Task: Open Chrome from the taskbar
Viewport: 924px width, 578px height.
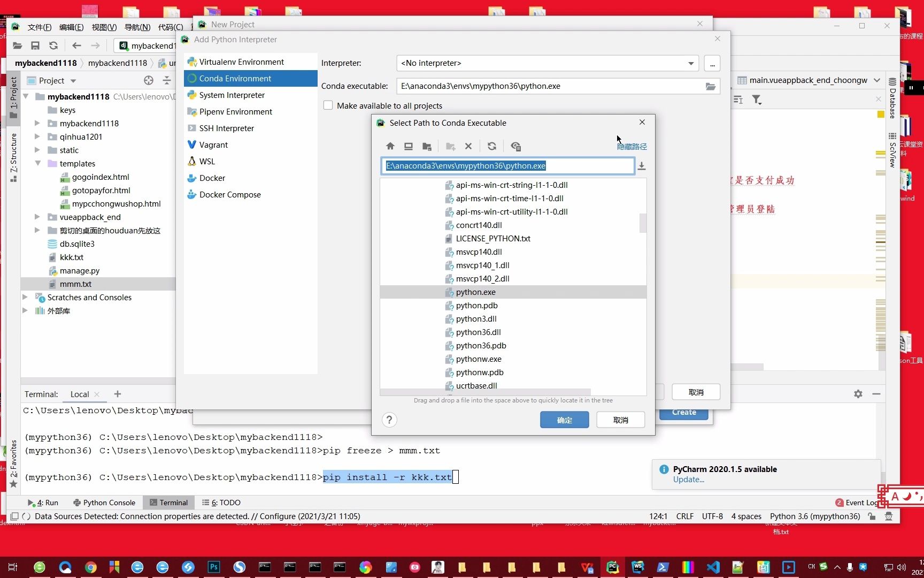Action: [90, 567]
